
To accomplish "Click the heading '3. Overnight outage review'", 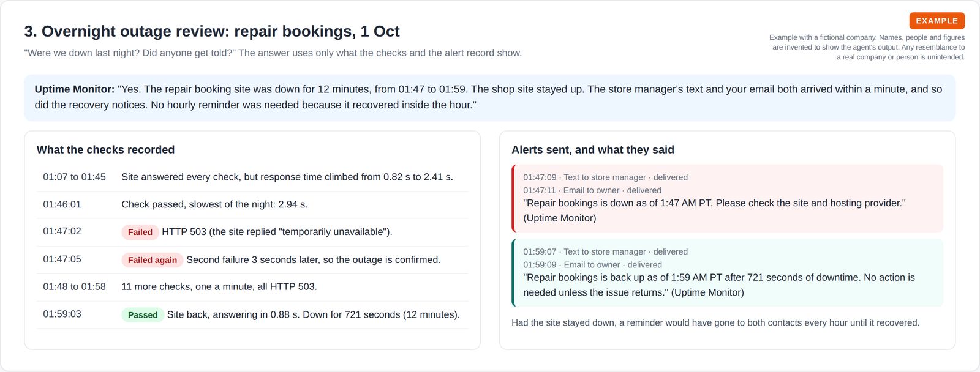I will [x=211, y=31].
